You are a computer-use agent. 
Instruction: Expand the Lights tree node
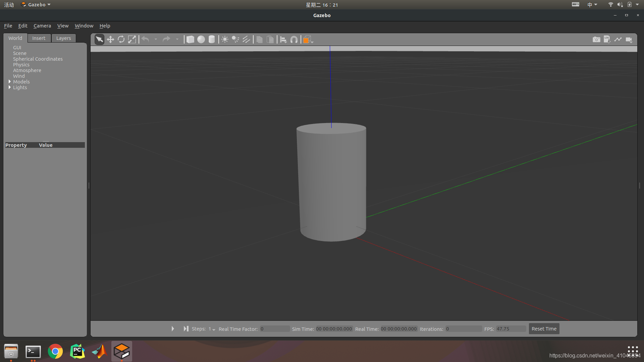coord(10,87)
